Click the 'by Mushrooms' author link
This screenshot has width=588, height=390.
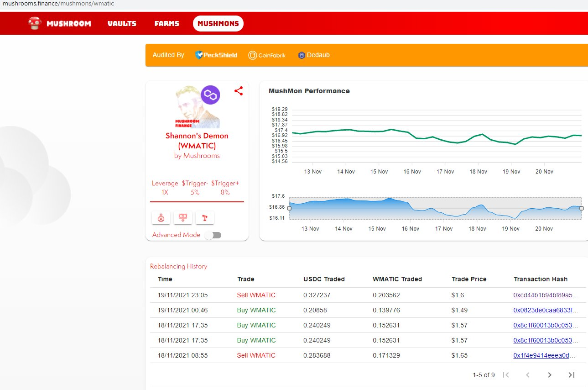click(197, 156)
